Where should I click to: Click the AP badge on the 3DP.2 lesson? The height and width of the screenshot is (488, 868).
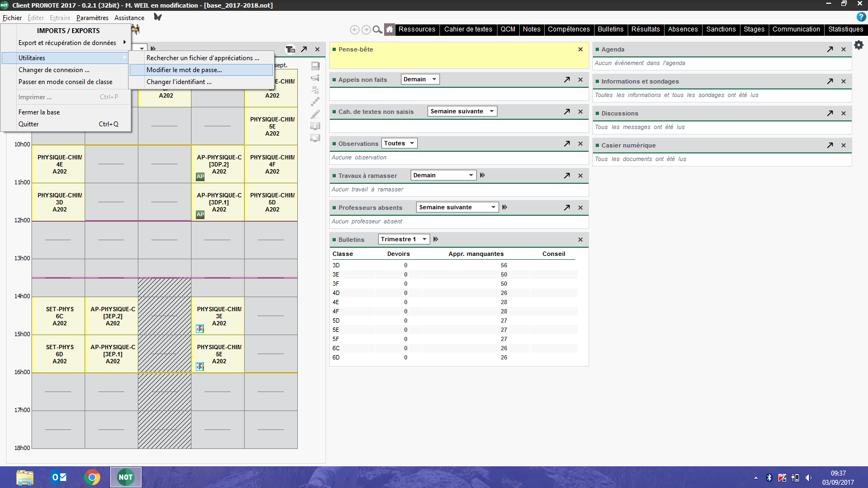click(200, 177)
